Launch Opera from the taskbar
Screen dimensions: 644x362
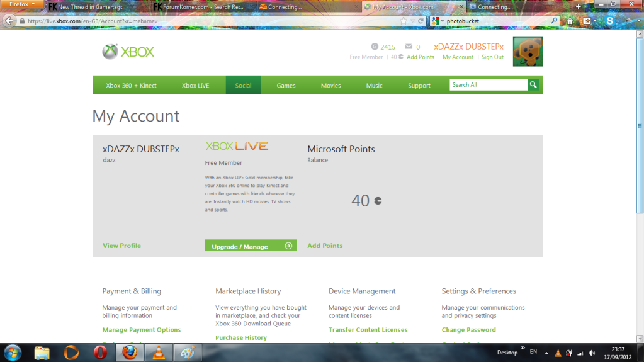pos(99,353)
